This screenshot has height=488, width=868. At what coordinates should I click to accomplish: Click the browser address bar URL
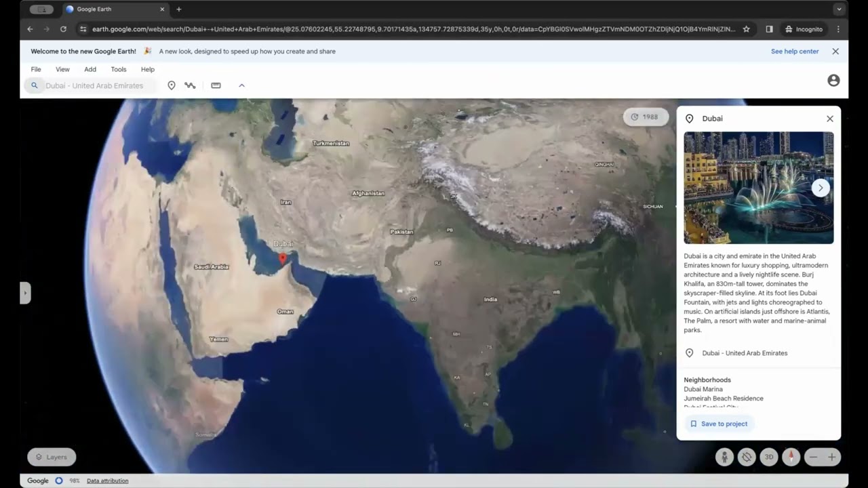(x=414, y=29)
